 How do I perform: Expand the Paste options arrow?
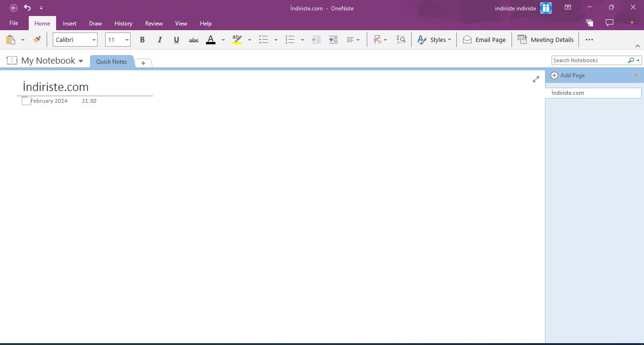click(x=23, y=40)
